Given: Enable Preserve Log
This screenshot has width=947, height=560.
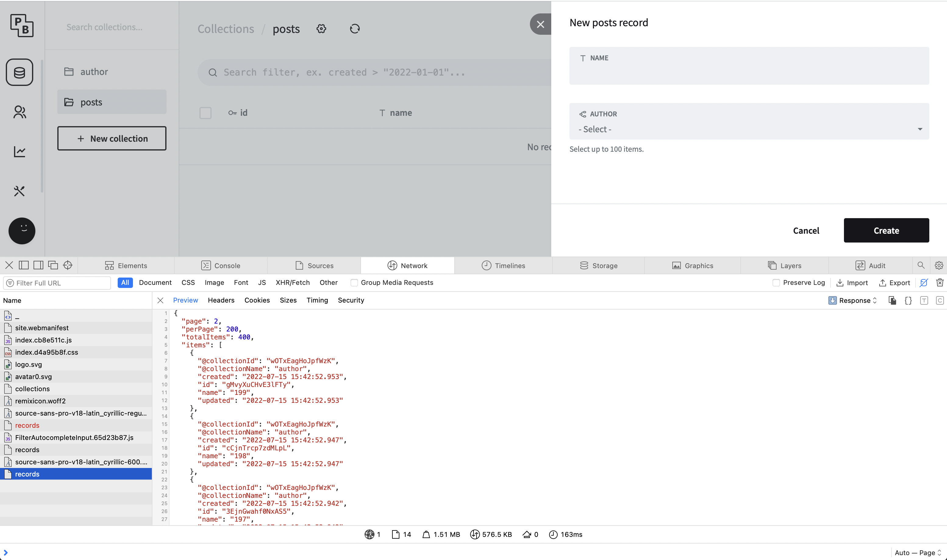Looking at the screenshot, I should click(777, 283).
